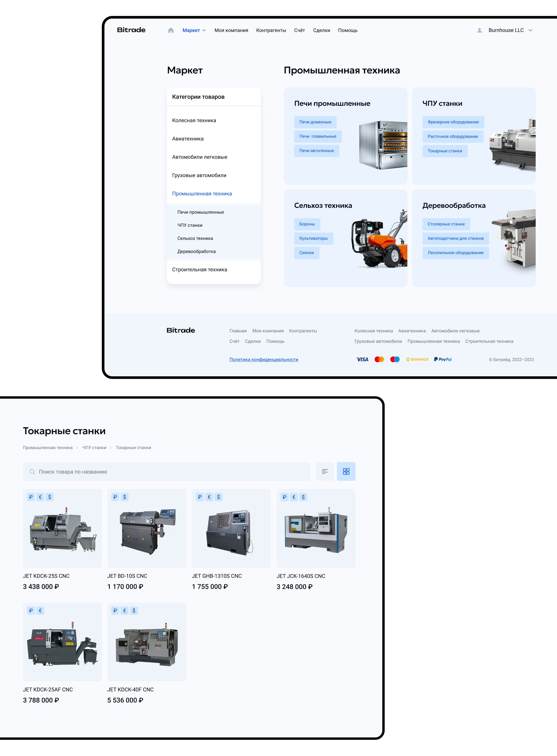Viewport: 557px width, 756px height.
Task: Click dollar badge on JET BD-10S card
Action: pyautogui.click(x=124, y=497)
